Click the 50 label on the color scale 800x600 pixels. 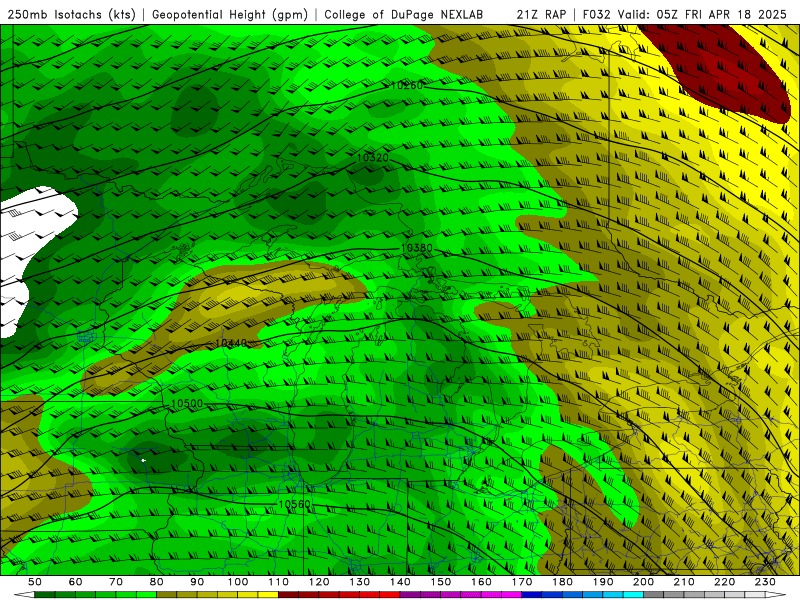pos(35,582)
